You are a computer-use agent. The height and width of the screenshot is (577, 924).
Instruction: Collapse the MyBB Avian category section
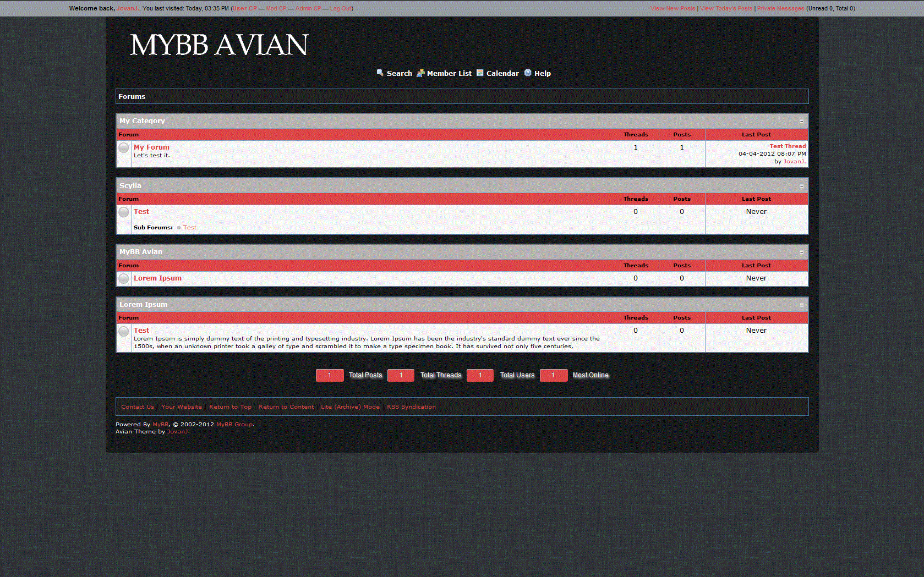coord(801,252)
